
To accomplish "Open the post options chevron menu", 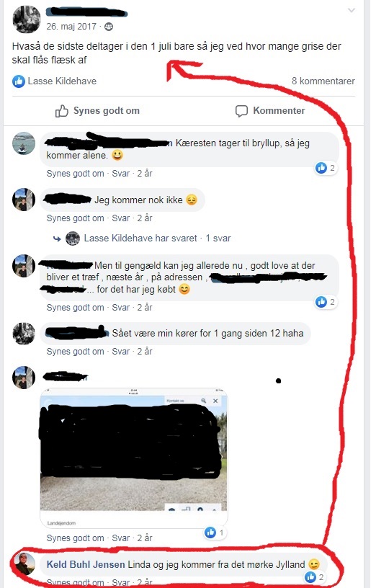I will [x=352, y=10].
